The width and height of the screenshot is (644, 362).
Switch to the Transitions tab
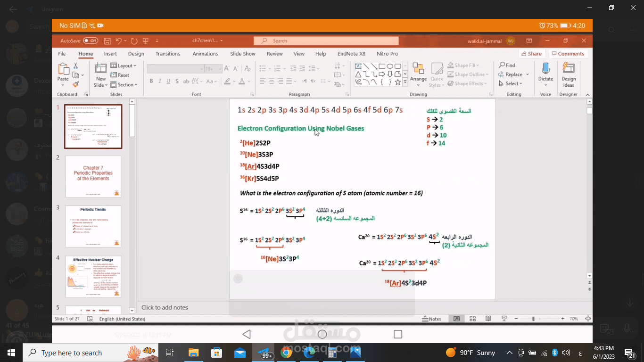click(x=168, y=54)
